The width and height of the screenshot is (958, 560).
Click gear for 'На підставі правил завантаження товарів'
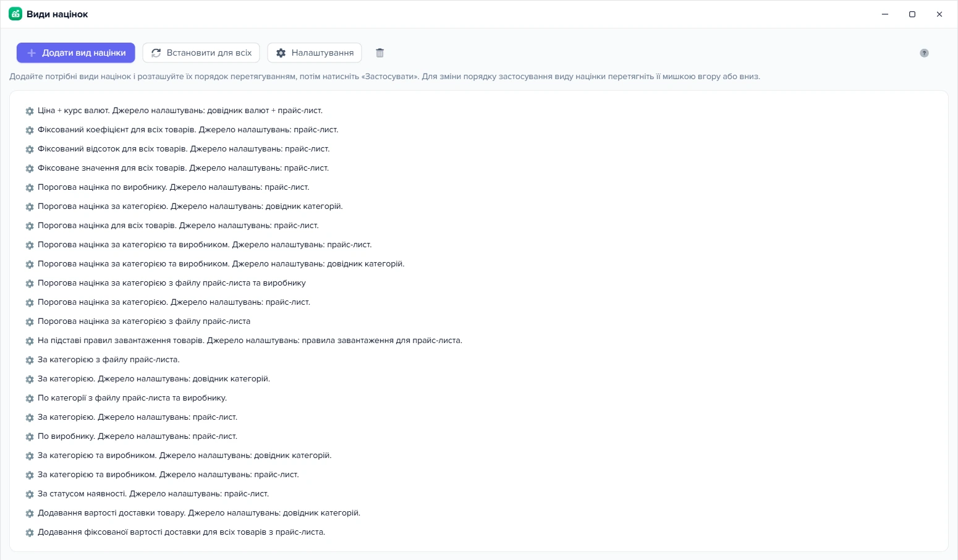[30, 341]
